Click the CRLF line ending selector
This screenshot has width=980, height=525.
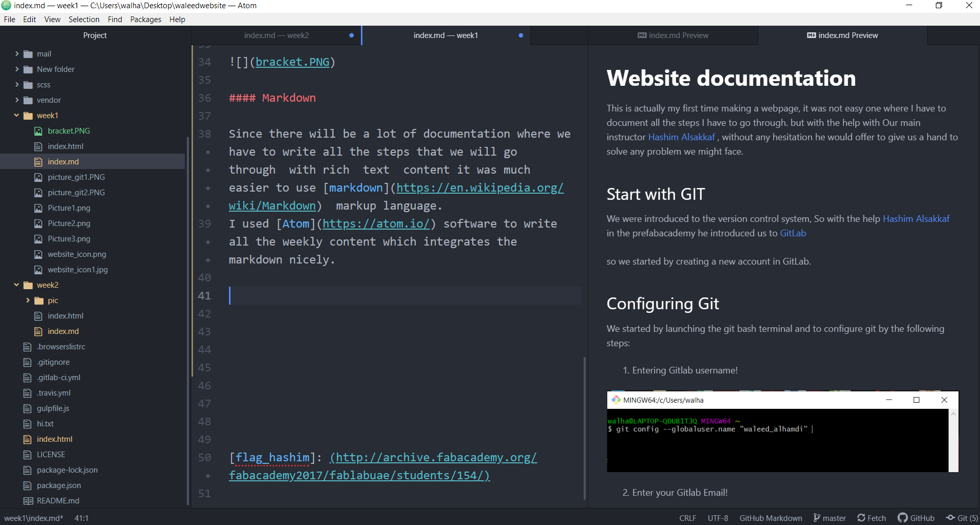pos(688,518)
